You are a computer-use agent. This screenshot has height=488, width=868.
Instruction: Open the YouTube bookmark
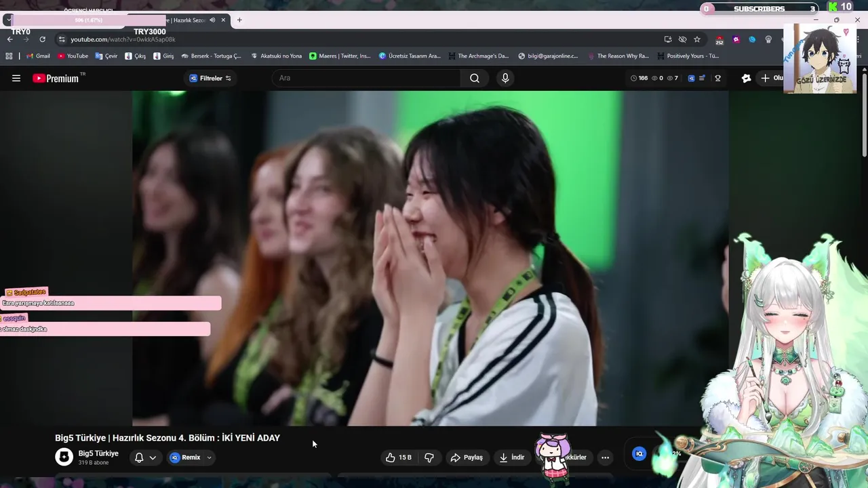73,56
